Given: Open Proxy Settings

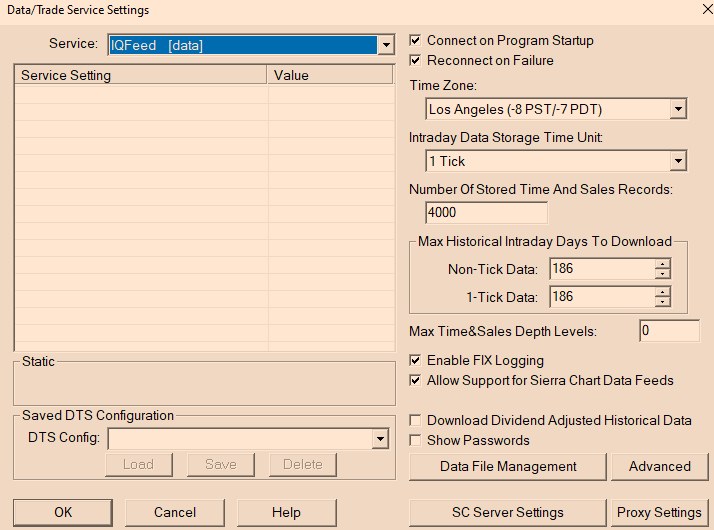Looking at the screenshot, I should click(x=660, y=512).
